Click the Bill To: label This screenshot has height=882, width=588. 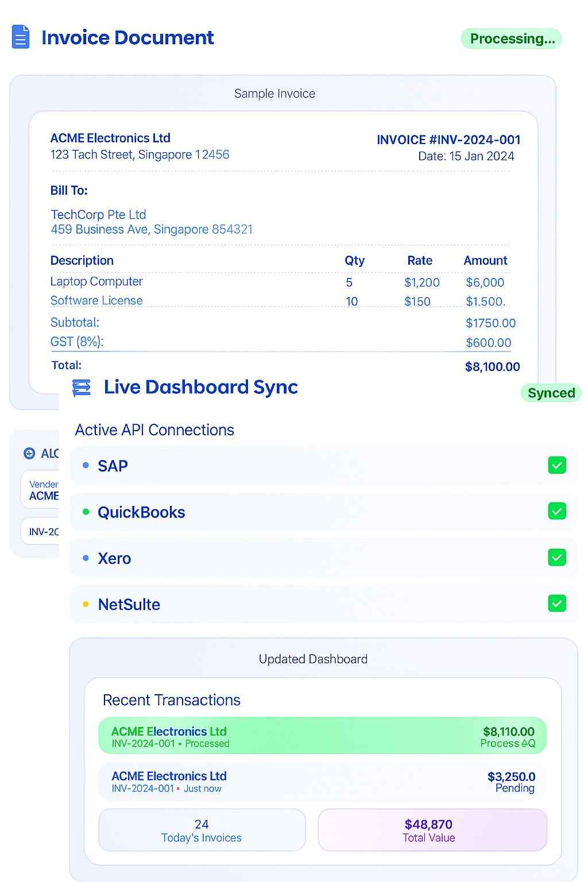click(x=69, y=191)
